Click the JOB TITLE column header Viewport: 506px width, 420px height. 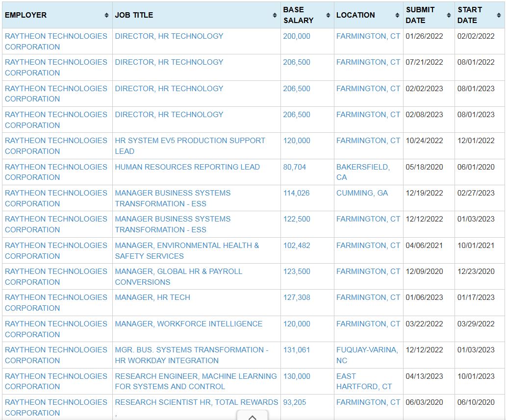(196, 15)
